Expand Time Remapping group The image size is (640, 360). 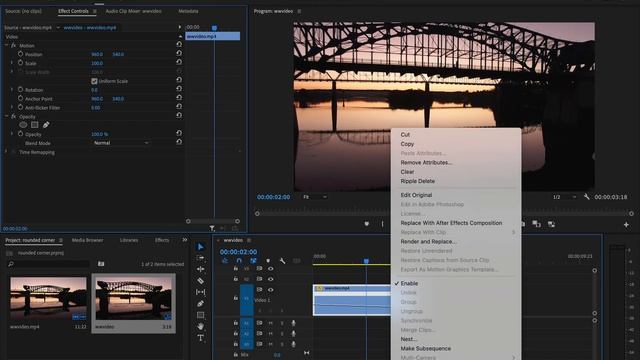pos(6,152)
